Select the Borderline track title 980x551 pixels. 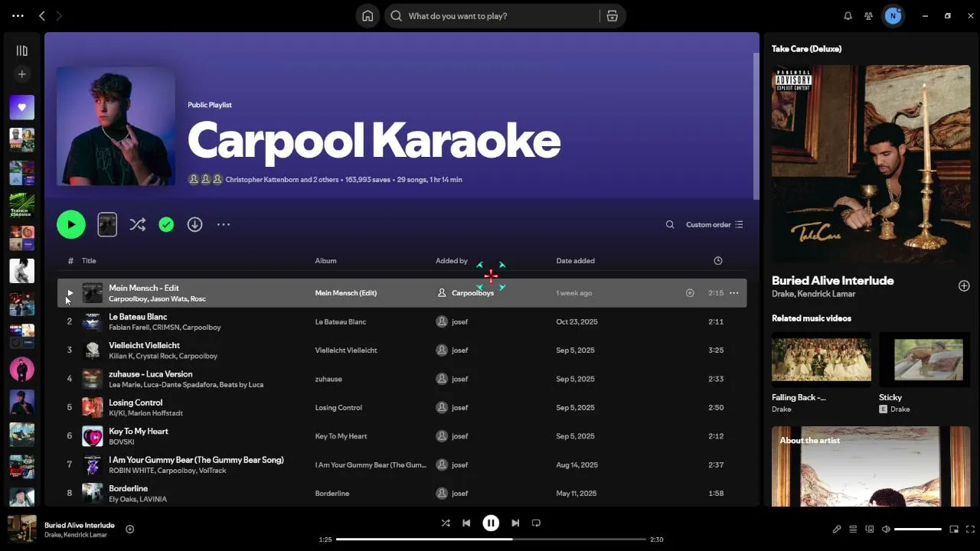coord(129,488)
